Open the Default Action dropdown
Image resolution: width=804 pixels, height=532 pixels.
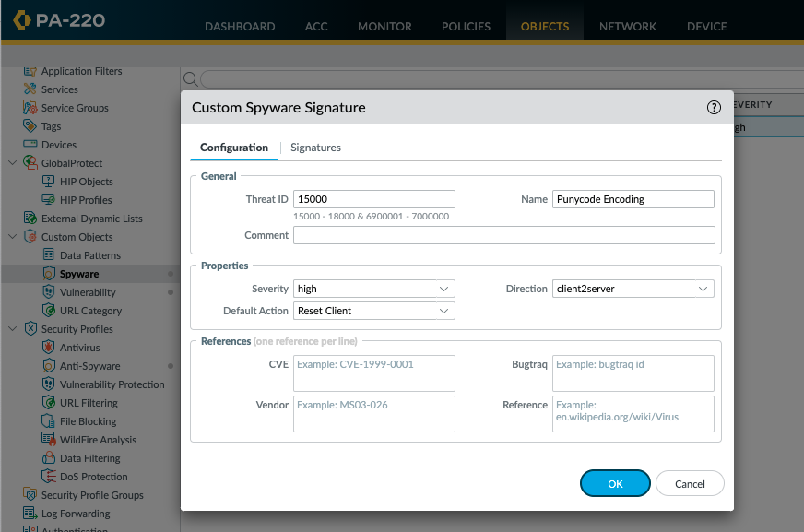pos(374,311)
